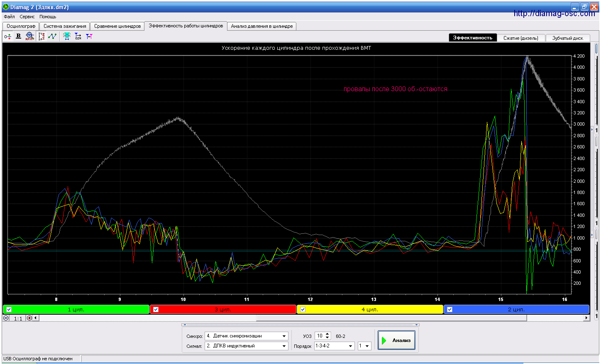Image resolution: width=601 pixels, height=364 pixels.
Task: Open the diamag-osc.com link
Action: point(554,13)
